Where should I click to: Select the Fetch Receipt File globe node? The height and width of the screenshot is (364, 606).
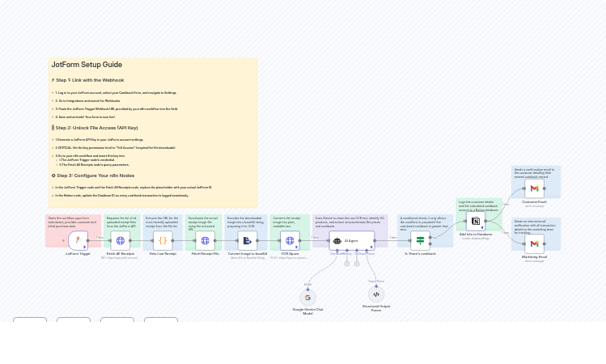205,240
